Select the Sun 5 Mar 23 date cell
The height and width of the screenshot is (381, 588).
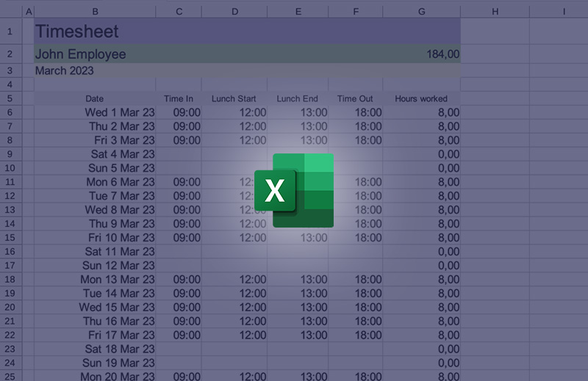[x=95, y=168]
